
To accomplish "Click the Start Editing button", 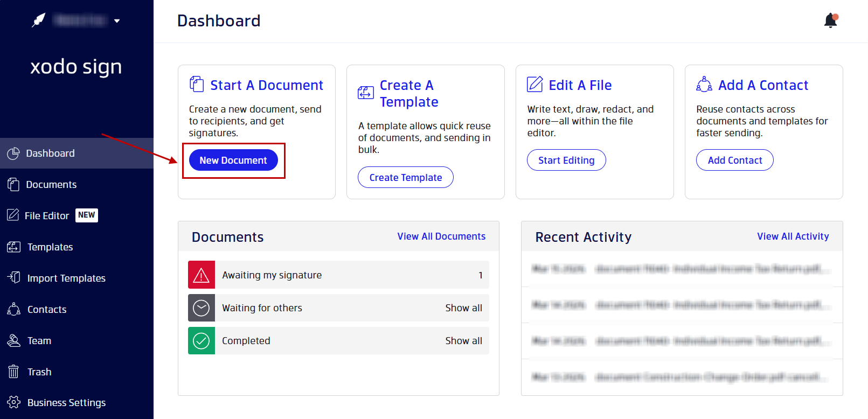I will (x=566, y=160).
